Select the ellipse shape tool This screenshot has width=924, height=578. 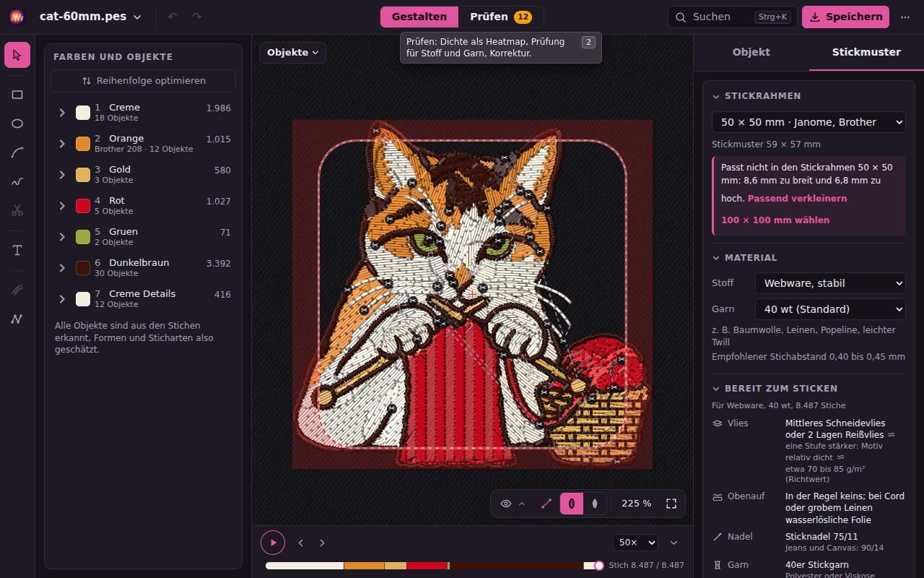click(17, 124)
